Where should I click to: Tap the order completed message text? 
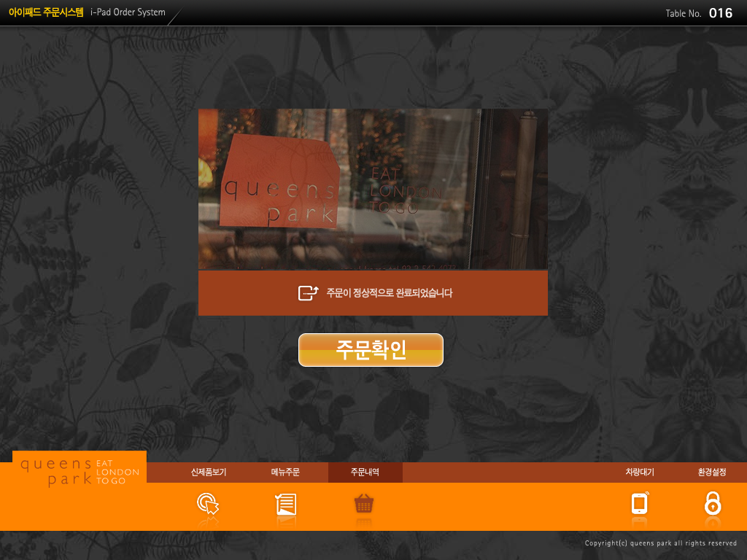(x=390, y=293)
